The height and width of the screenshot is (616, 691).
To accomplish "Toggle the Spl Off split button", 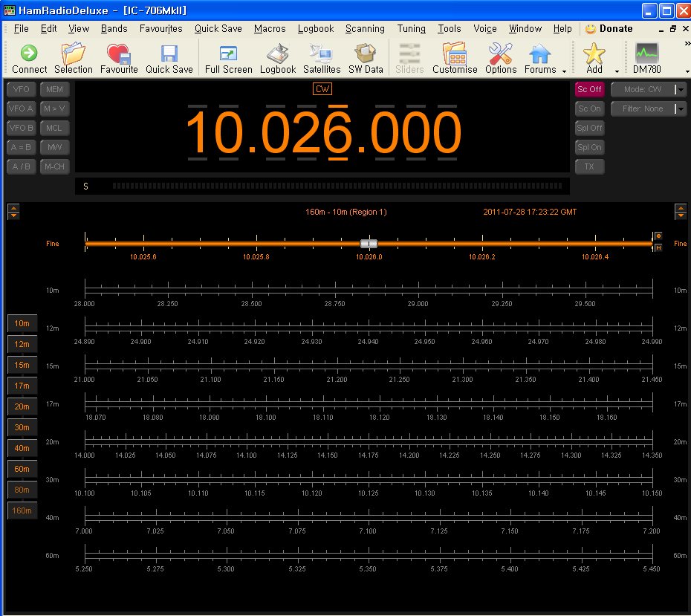I will tap(590, 129).
